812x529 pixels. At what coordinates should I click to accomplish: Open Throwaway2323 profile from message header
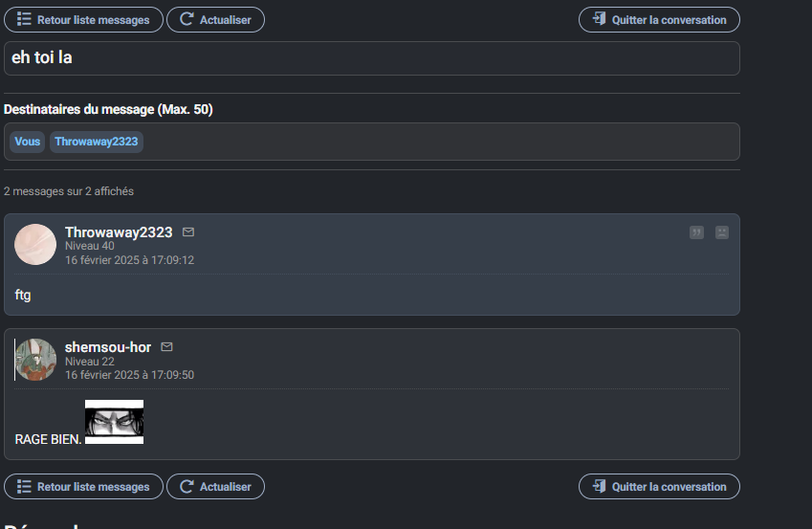click(x=119, y=232)
